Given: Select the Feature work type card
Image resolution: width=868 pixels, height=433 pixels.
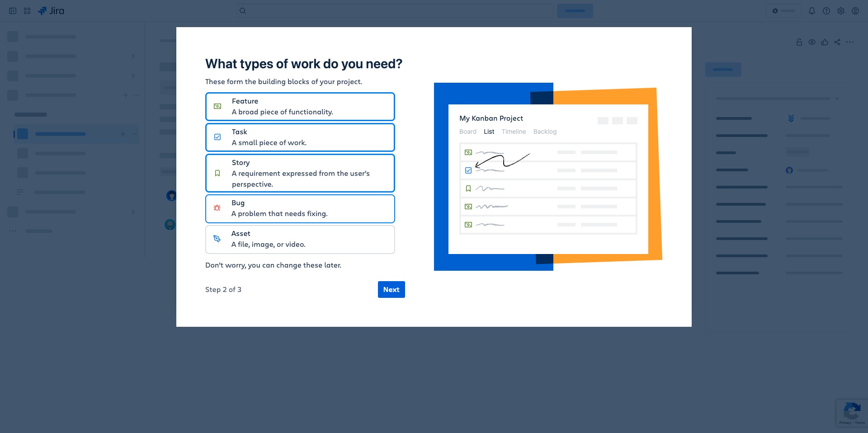Looking at the screenshot, I should [x=300, y=107].
